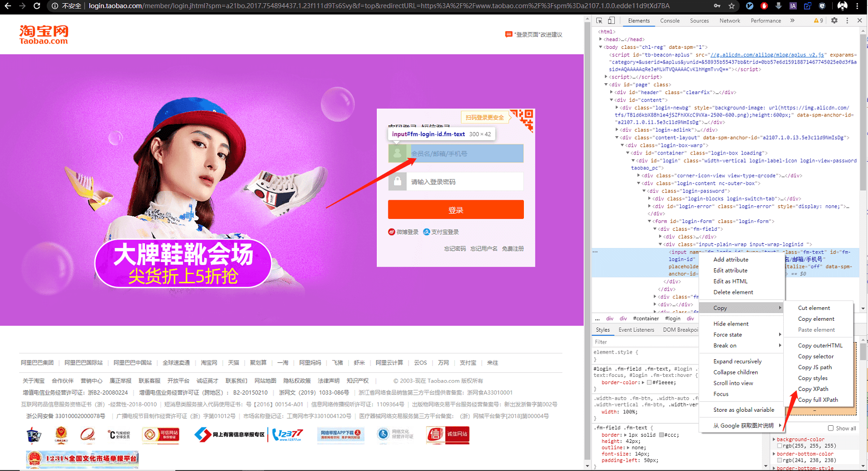
Task: Expand the head node in the DOM tree
Action: [x=600, y=39]
